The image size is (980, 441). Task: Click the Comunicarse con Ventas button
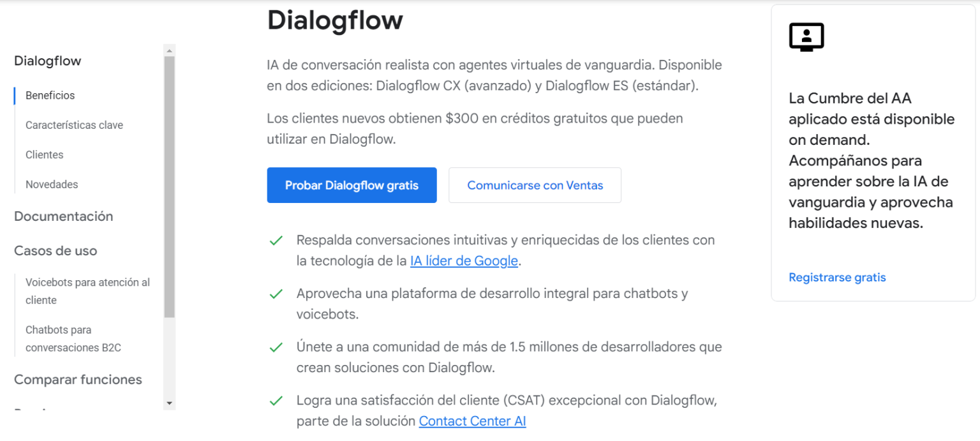tap(535, 185)
